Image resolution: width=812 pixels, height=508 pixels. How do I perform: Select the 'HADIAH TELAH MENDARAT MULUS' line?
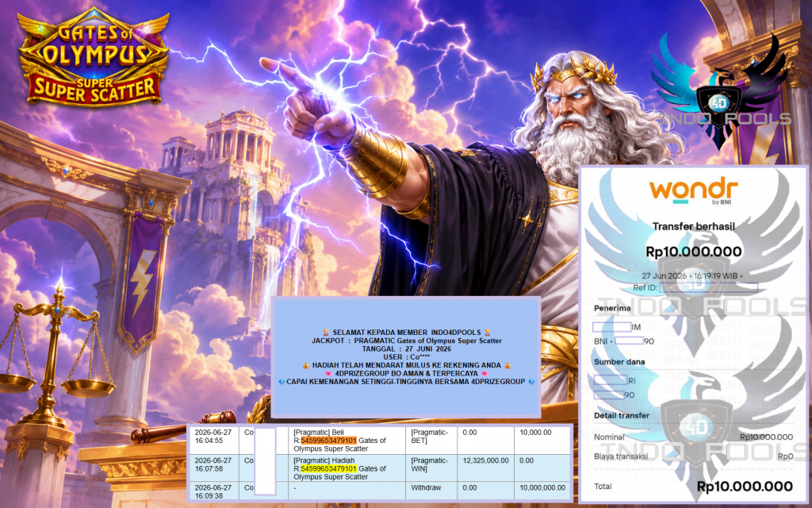click(x=407, y=365)
